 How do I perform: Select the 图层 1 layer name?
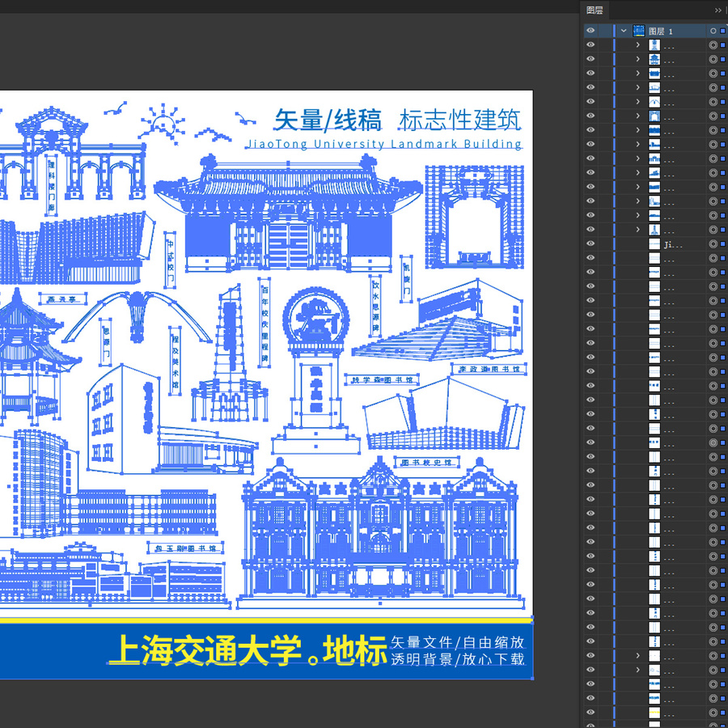[661, 31]
